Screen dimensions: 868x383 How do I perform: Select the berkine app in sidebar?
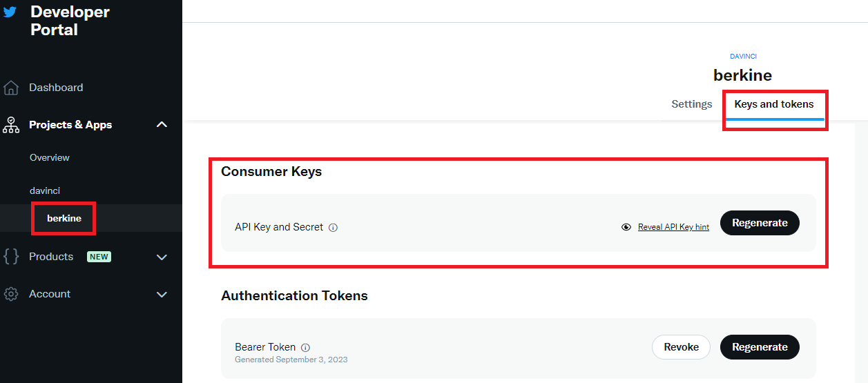click(x=64, y=219)
